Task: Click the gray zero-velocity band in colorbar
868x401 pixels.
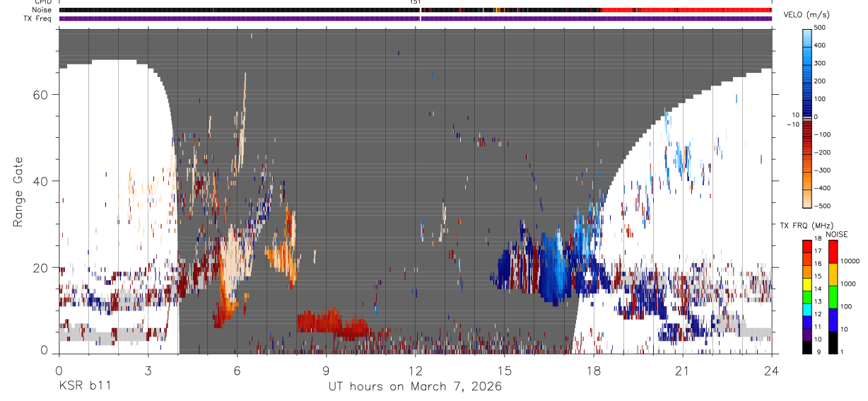Action: (x=807, y=117)
